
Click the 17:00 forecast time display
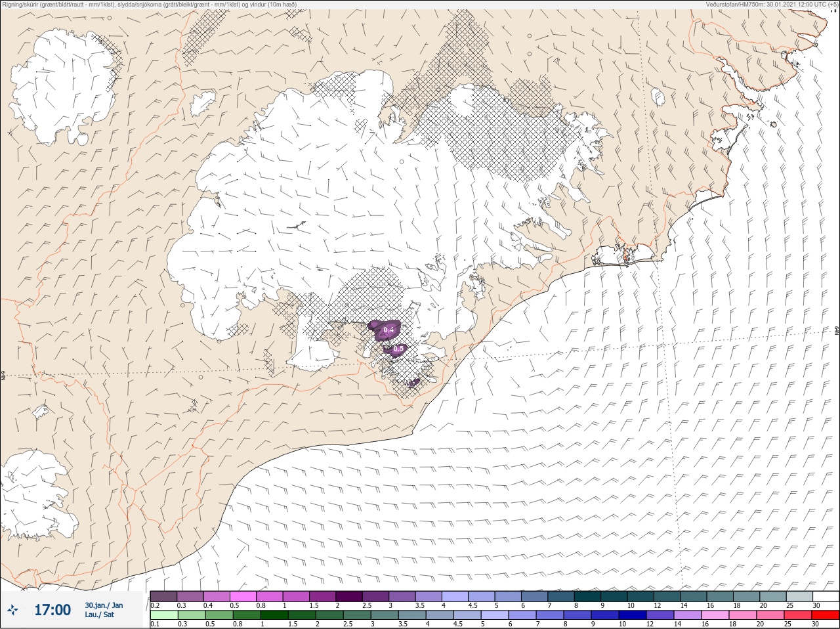pos(52,610)
